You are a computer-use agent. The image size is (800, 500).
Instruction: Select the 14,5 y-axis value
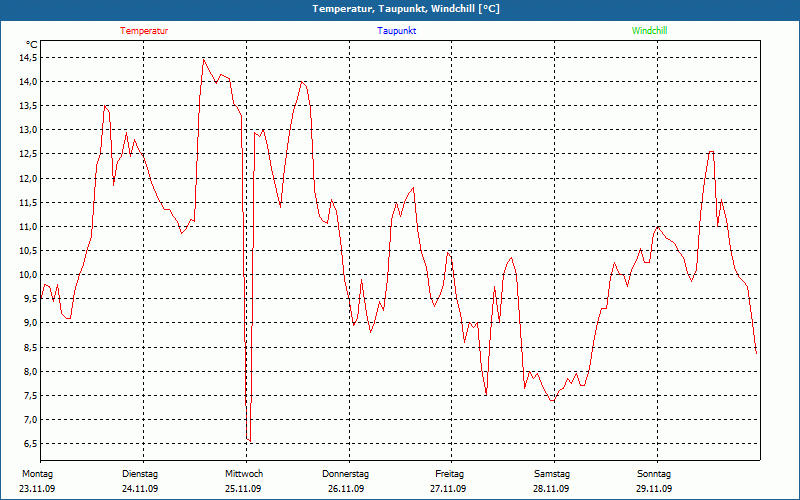[28, 58]
